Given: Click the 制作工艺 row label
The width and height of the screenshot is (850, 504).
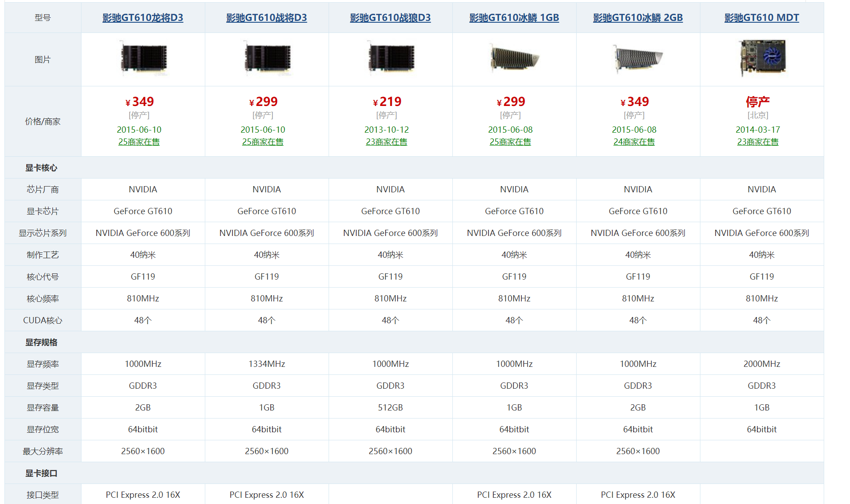Looking at the screenshot, I should pyautogui.click(x=43, y=255).
